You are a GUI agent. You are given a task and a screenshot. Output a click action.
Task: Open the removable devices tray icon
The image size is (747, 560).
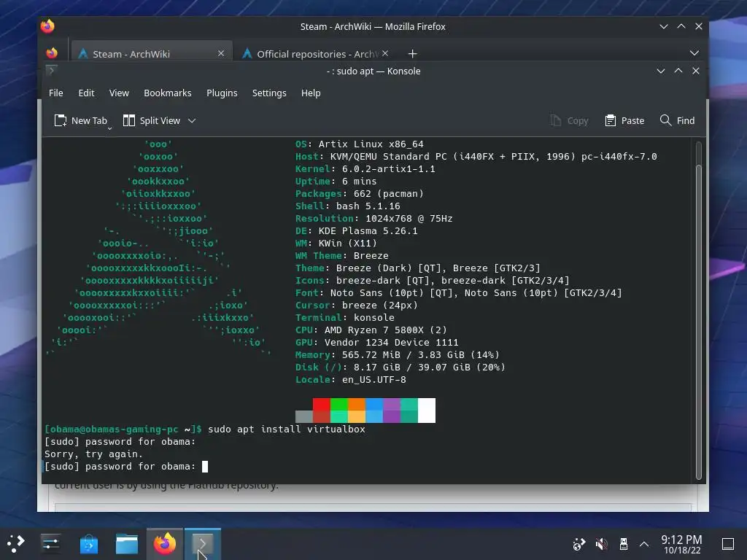[x=623, y=544]
